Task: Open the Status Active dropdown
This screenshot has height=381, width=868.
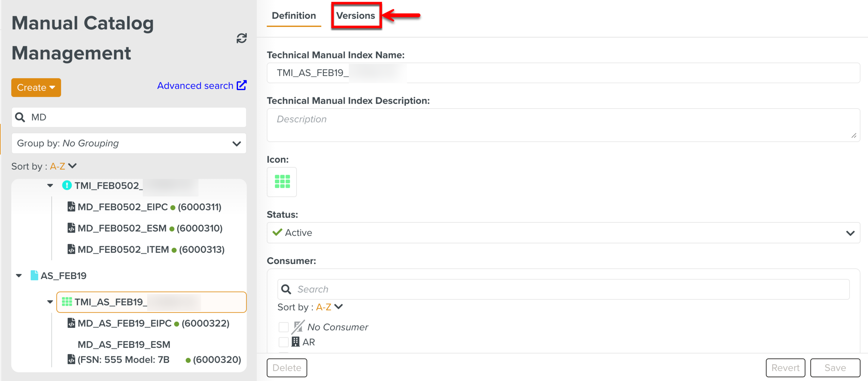Action: (x=563, y=233)
